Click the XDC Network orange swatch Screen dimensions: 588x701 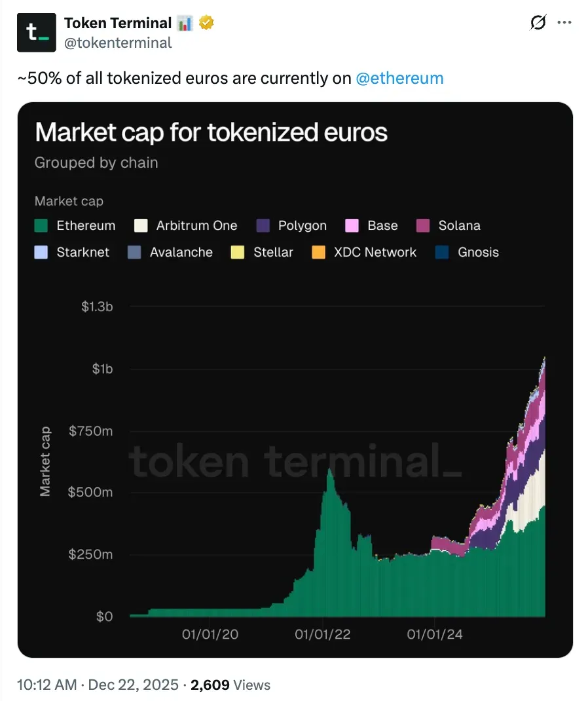319,252
